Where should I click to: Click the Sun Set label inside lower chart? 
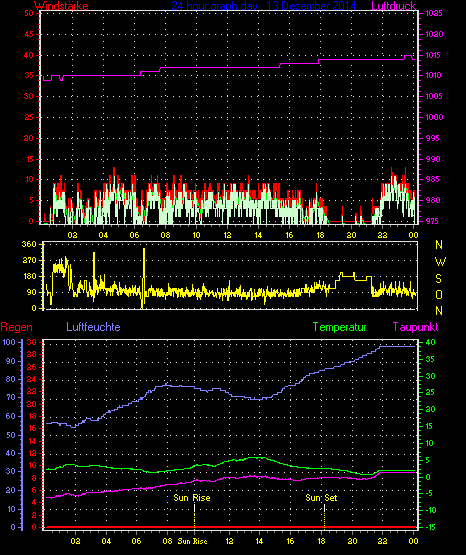point(321,498)
